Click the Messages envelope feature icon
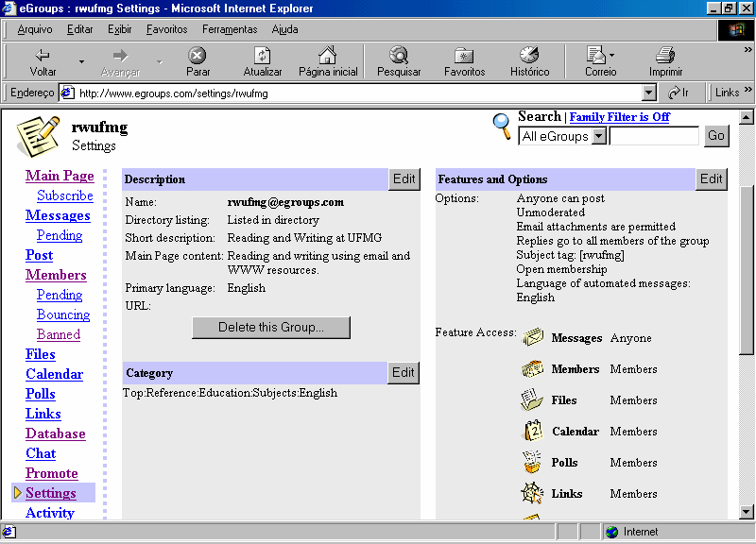Image resolution: width=756 pixels, height=544 pixels. click(533, 337)
